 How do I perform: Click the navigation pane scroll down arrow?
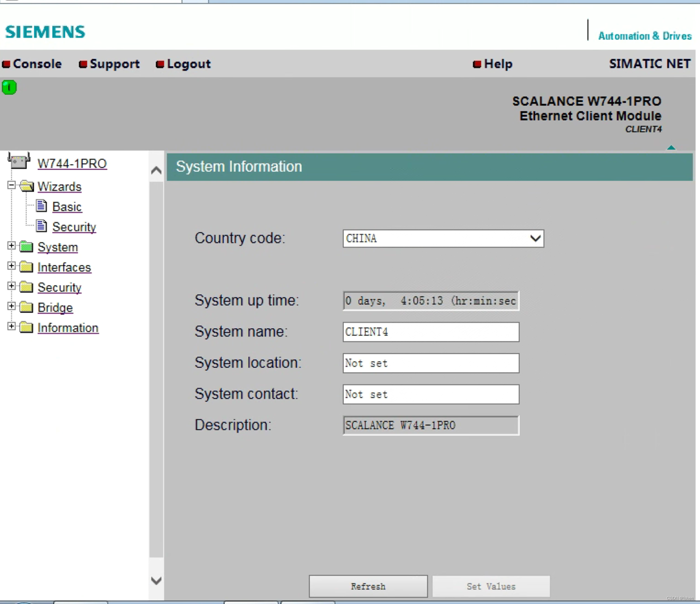tap(156, 580)
